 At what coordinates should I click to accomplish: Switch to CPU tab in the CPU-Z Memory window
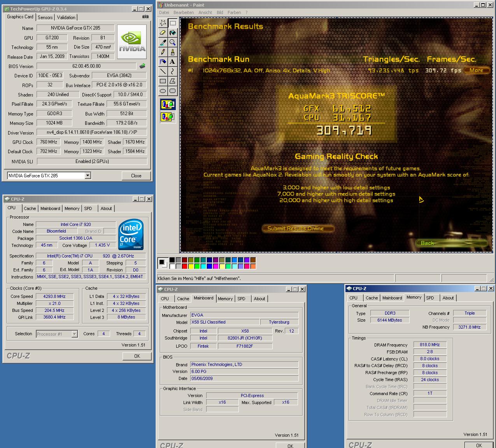tap(353, 298)
